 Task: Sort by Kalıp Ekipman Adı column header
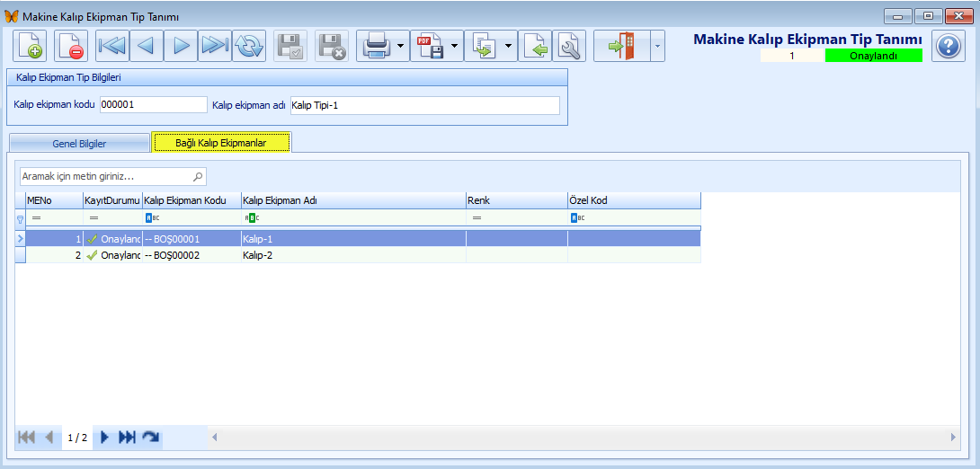(351, 200)
